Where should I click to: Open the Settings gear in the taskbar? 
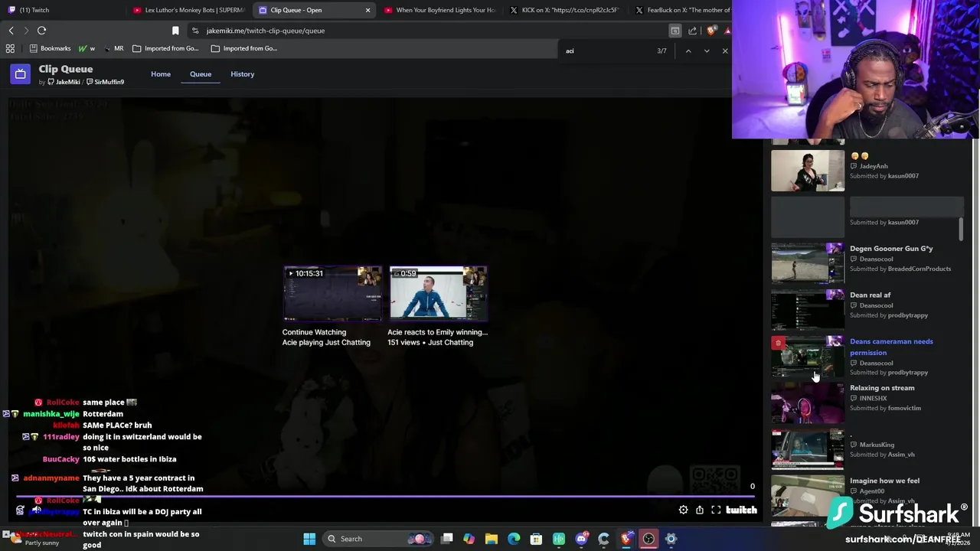pyautogui.click(x=671, y=539)
